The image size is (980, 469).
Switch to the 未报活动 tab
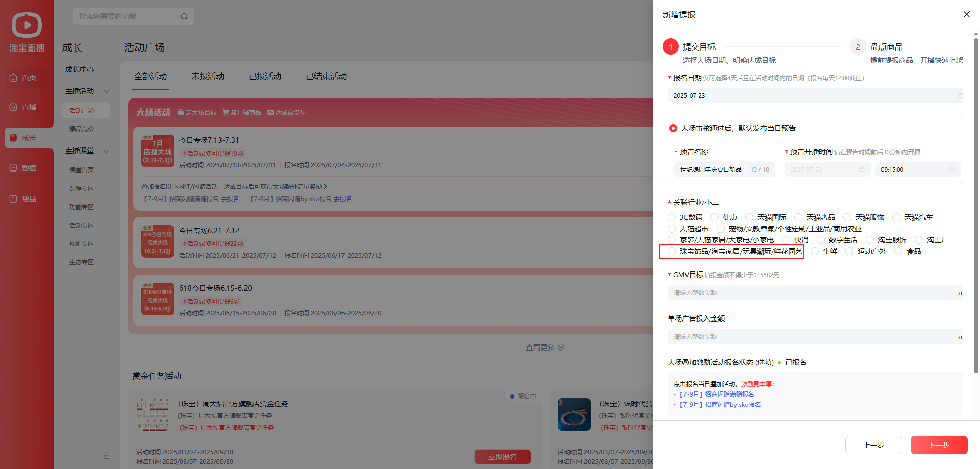point(208,76)
